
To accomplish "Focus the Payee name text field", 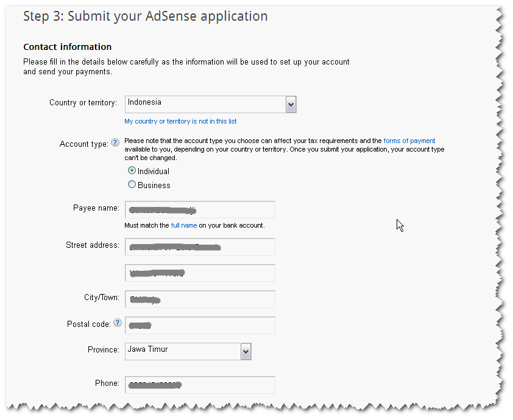I will (200, 210).
